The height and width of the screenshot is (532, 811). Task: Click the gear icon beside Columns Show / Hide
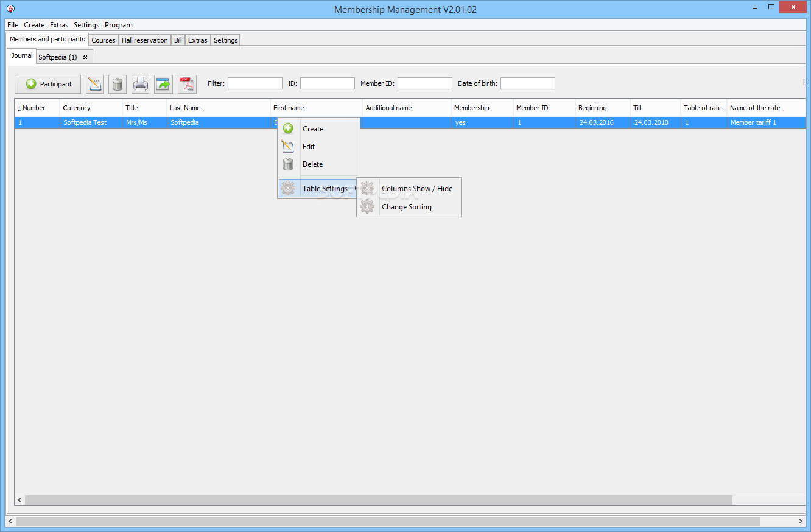point(367,189)
